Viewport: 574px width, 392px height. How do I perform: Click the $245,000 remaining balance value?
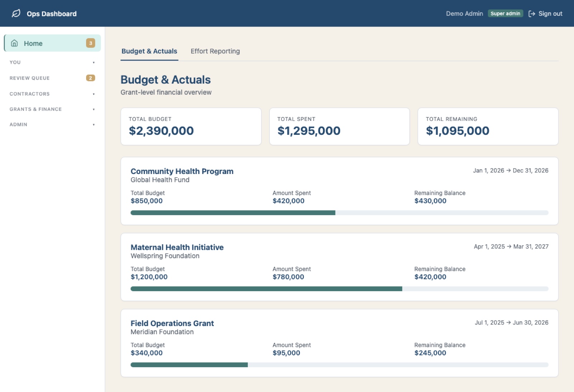coord(430,353)
